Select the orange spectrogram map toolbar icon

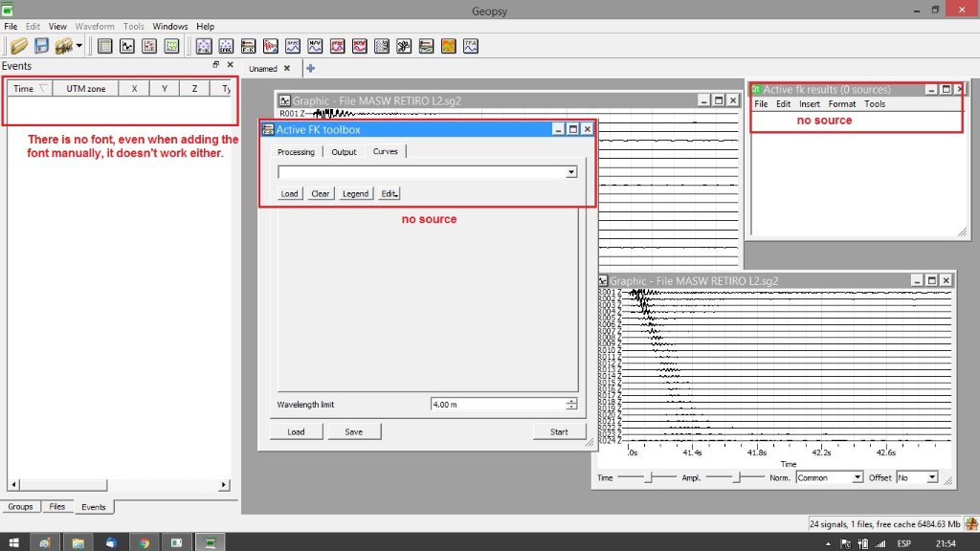448,46
